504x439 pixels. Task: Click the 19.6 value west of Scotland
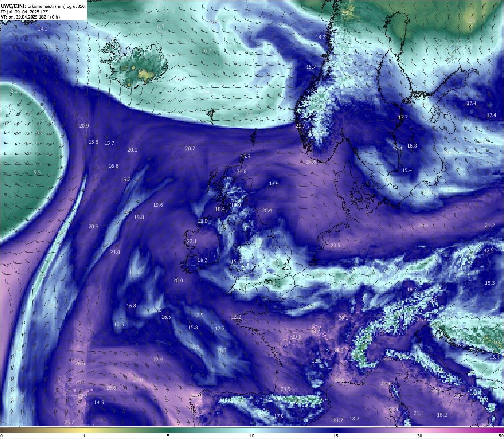point(158,205)
